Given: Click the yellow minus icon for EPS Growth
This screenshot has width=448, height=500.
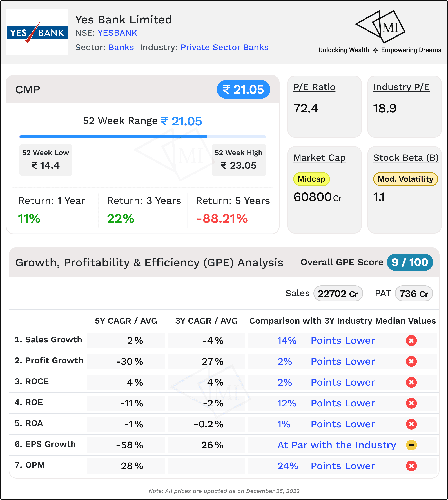Looking at the screenshot, I should [x=411, y=445].
